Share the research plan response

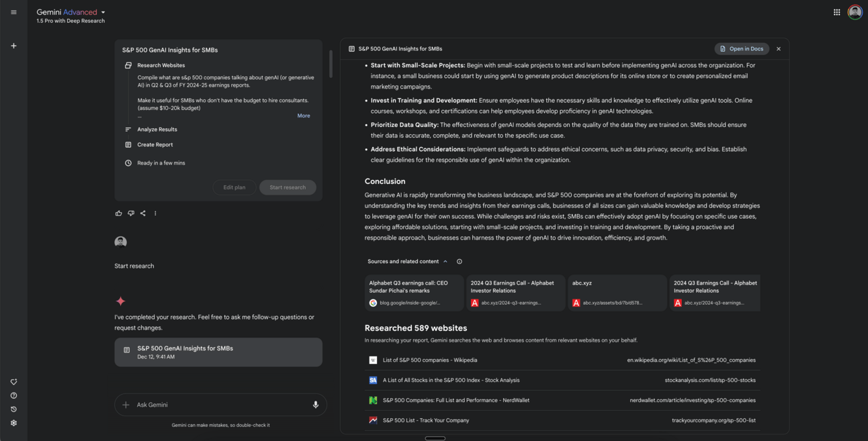(143, 213)
